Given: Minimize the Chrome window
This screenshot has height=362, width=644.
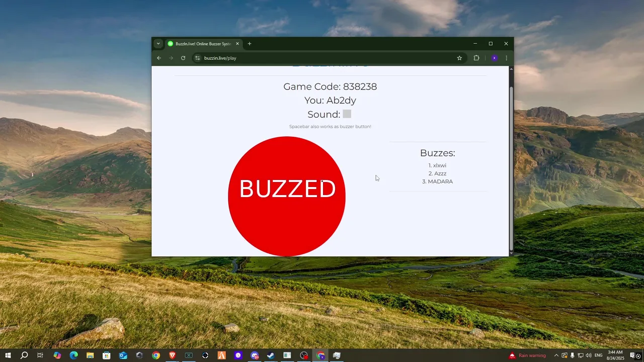Looking at the screenshot, I should click(475, 44).
